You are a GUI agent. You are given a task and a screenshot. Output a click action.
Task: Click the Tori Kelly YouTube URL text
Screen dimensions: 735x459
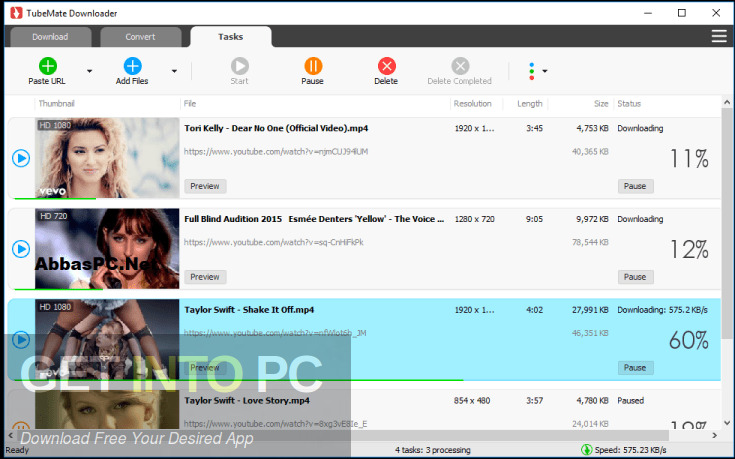pyautogui.click(x=276, y=151)
